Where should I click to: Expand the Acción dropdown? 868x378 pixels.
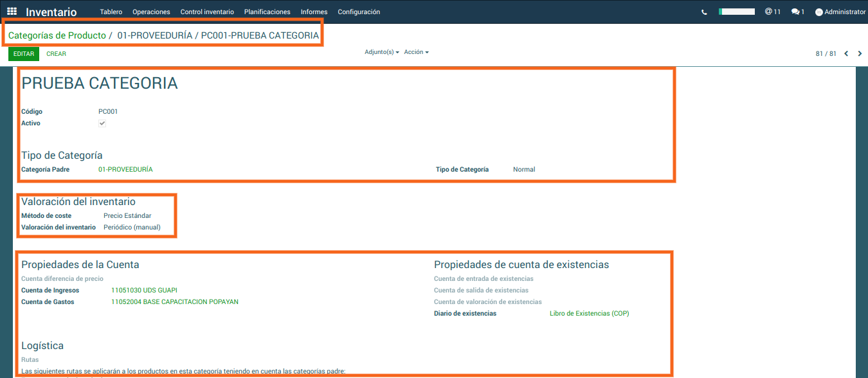click(416, 52)
